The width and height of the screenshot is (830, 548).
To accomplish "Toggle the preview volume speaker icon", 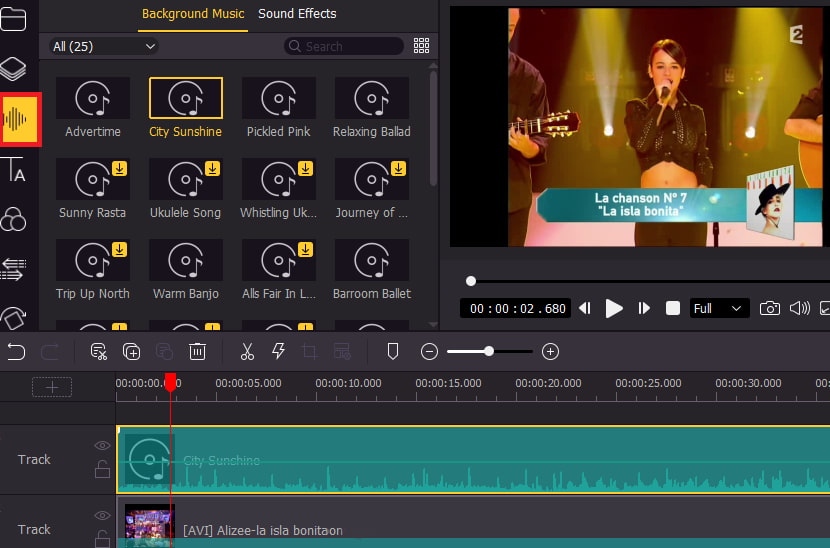I will pos(800,308).
